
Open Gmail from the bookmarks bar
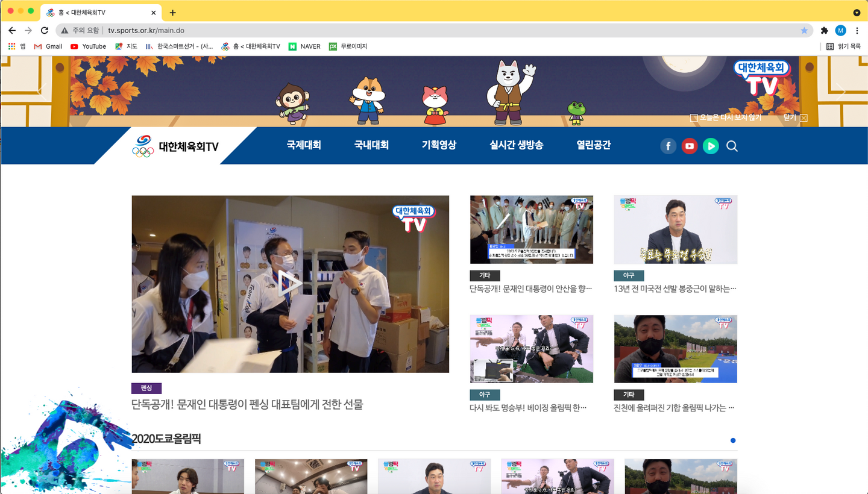pos(47,46)
